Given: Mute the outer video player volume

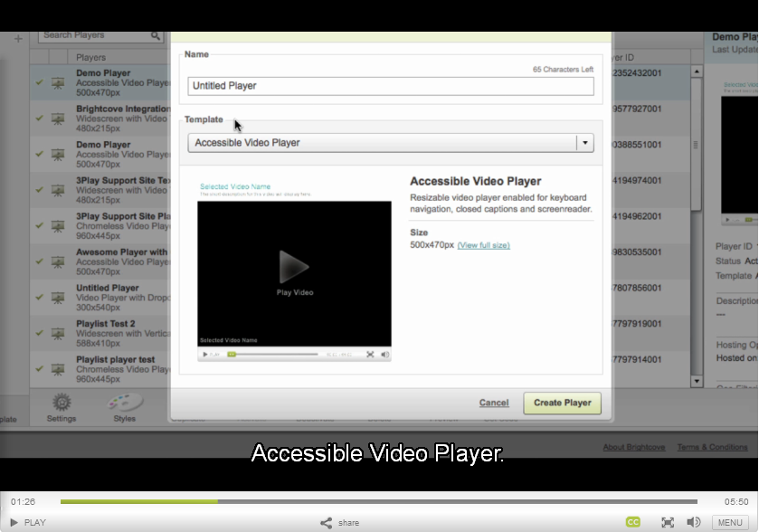Looking at the screenshot, I should click(693, 522).
